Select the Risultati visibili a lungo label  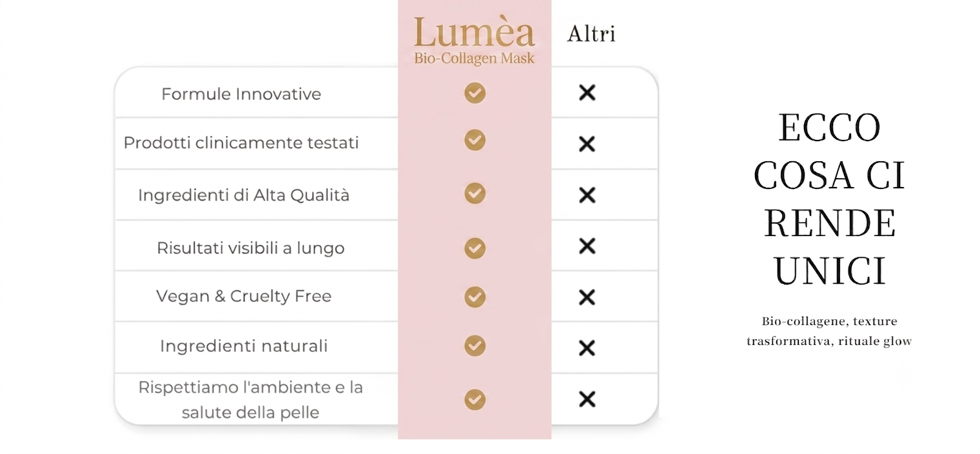[251, 248]
